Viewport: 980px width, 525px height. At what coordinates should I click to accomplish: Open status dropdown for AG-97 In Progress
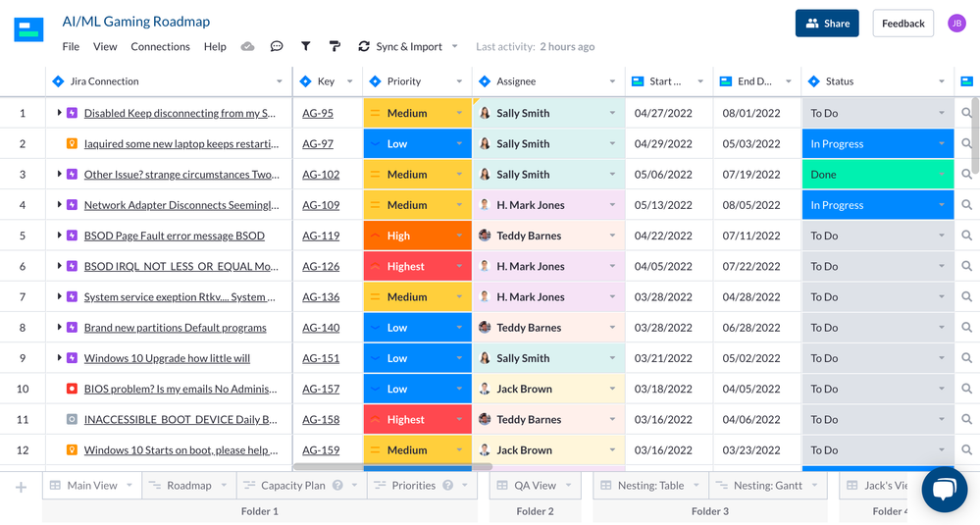tap(941, 143)
